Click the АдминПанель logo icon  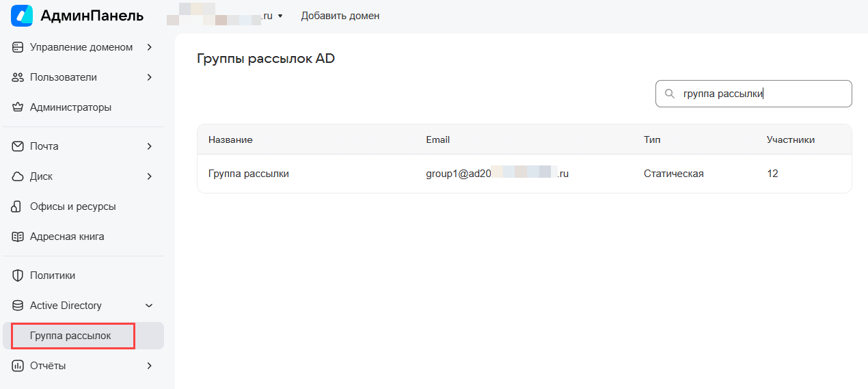[x=22, y=16]
